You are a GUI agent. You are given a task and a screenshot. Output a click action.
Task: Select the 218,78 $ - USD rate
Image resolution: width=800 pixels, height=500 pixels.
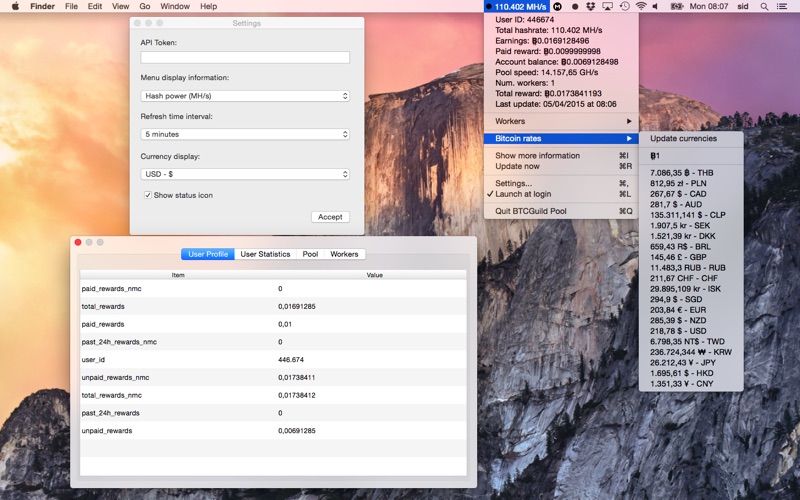click(691, 331)
